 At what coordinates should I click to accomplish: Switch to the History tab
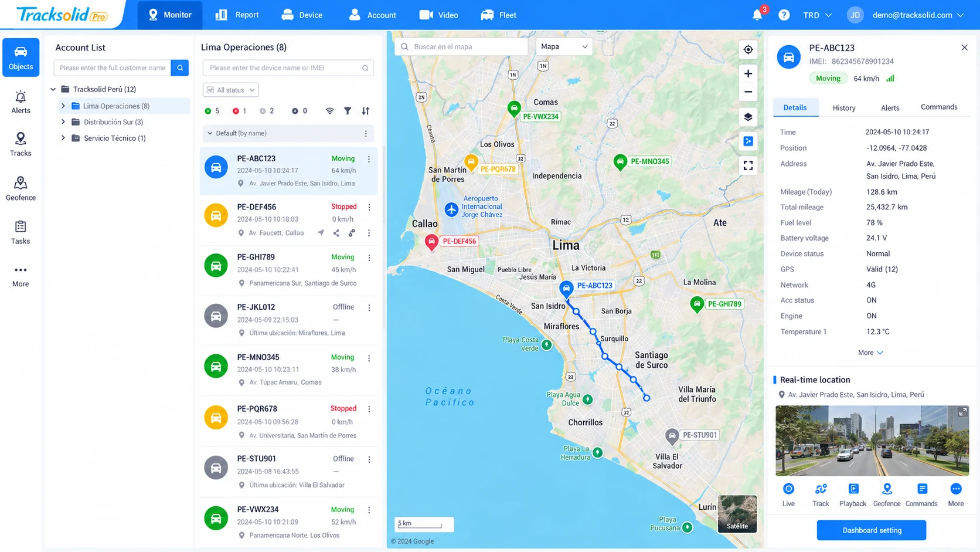[x=844, y=108]
